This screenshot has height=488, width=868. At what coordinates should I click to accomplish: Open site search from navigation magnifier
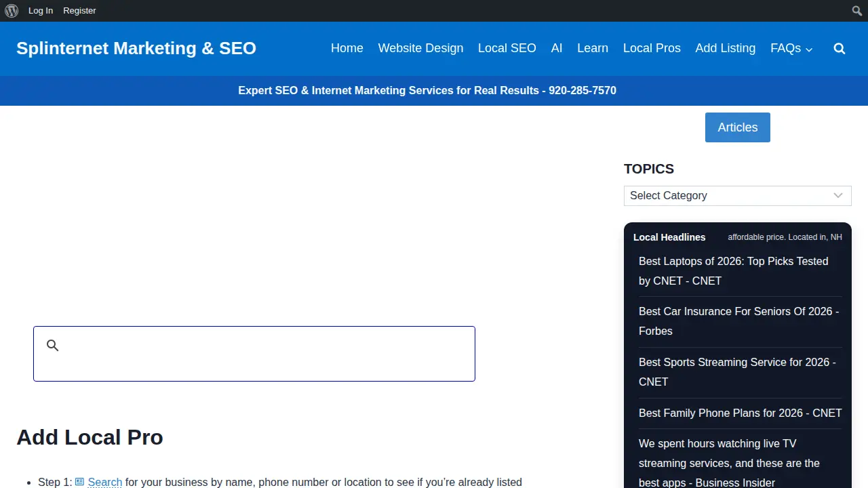840,49
